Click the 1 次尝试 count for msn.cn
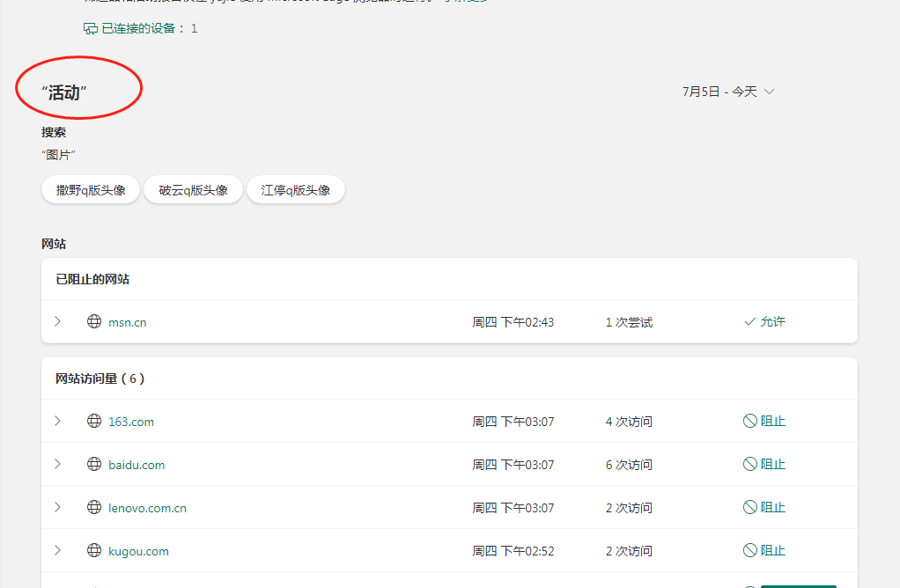This screenshot has height=588, width=900. pos(629,322)
